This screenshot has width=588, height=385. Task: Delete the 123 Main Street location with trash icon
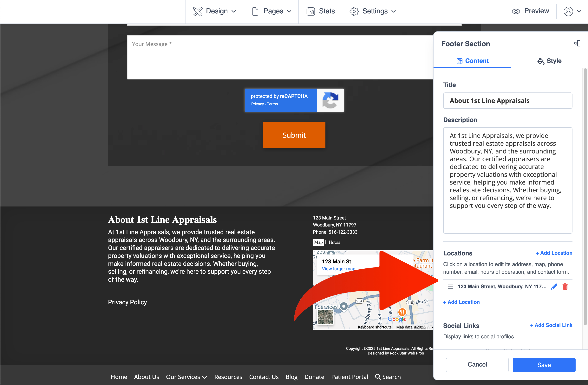pyautogui.click(x=565, y=287)
